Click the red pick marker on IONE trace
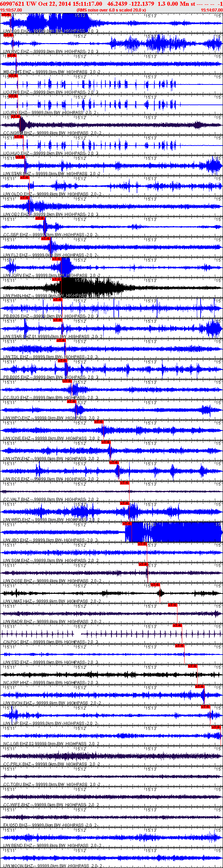Image resolution: width=223 pixels, height=868 pixels. pos(99,421)
